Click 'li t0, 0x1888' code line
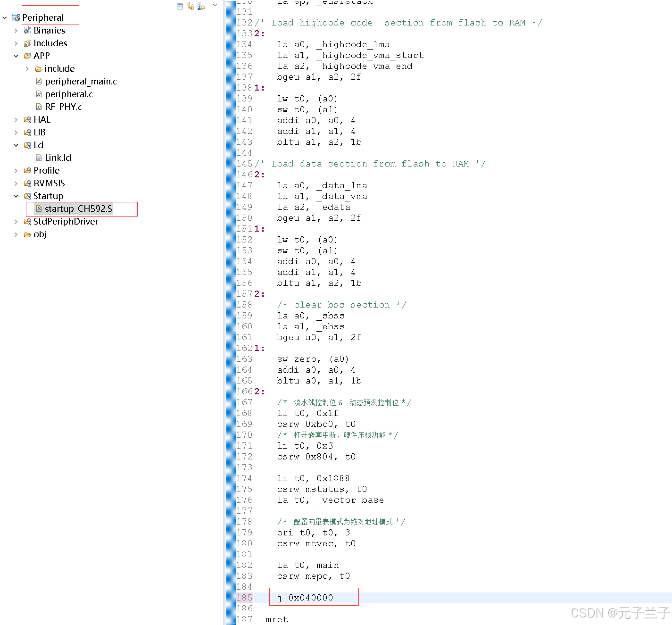Viewport: 672px width, 625px height. point(314,478)
